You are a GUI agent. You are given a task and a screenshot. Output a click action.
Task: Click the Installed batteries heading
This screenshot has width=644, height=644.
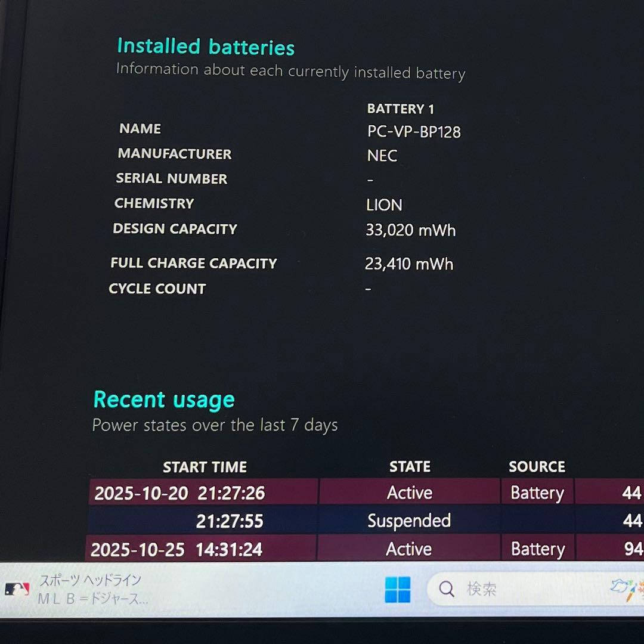click(206, 47)
